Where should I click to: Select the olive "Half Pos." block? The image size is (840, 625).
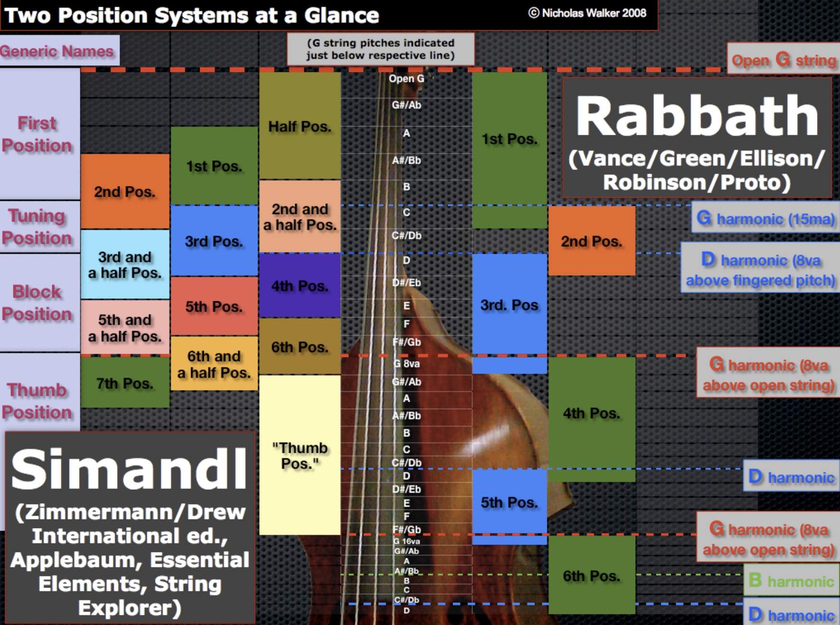click(300, 126)
